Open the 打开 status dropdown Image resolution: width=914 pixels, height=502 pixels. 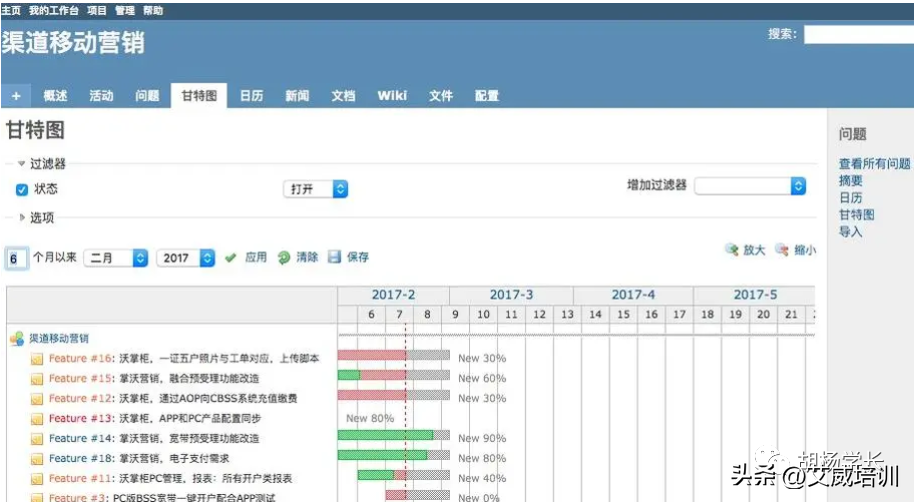pyautogui.click(x=315, y=189)
